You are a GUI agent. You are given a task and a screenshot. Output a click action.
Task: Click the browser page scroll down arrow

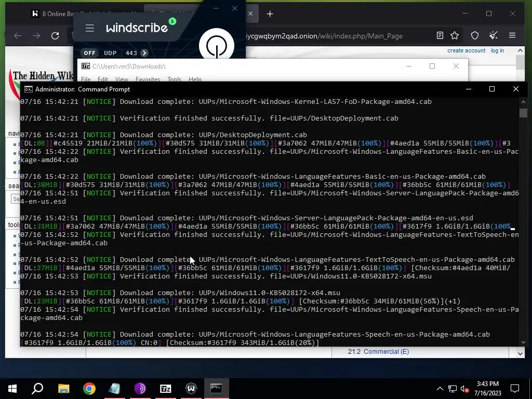coord(520,353)
